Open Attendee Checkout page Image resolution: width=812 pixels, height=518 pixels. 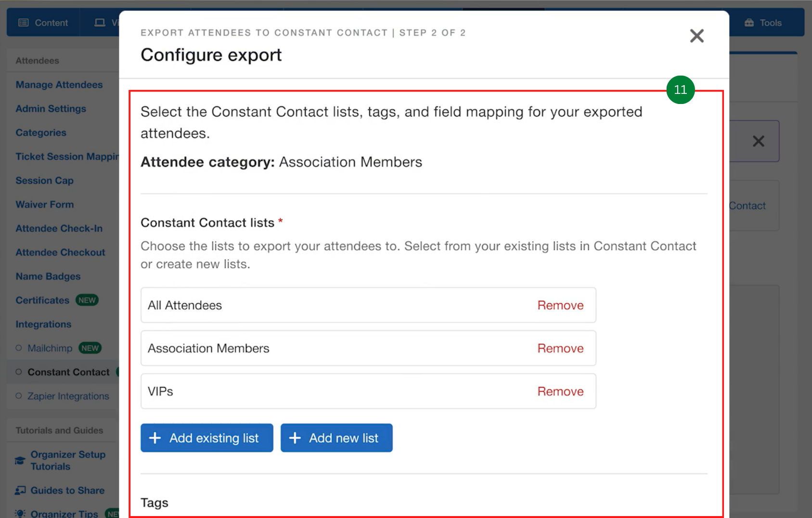tap(60, 252)
